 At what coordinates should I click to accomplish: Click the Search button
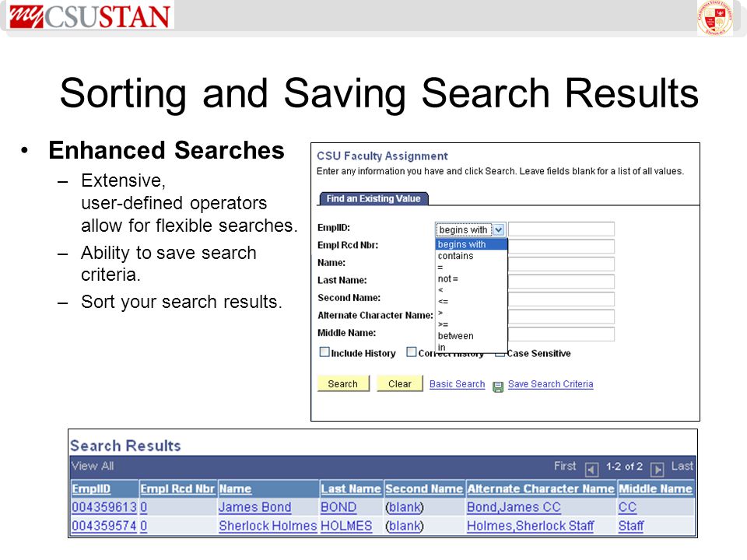(343, 383)
